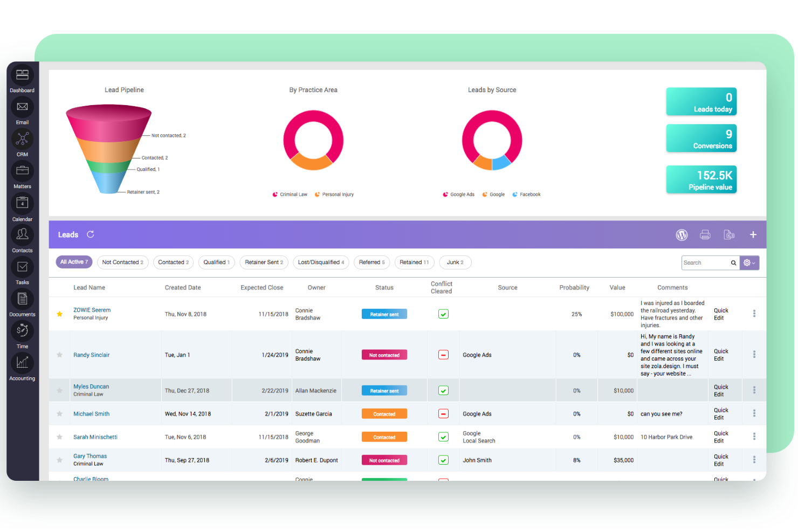
Task: Click the Accounting icon in the sidebar
Action: tap(22, 363)
